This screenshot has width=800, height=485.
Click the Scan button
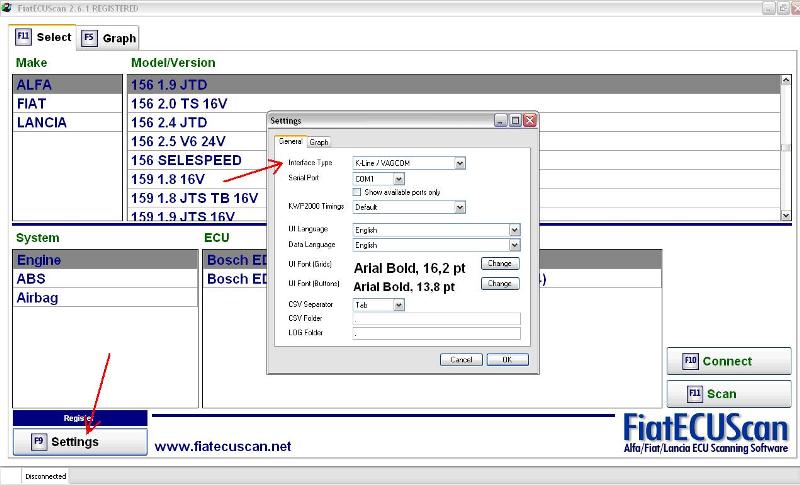point(729,394)
